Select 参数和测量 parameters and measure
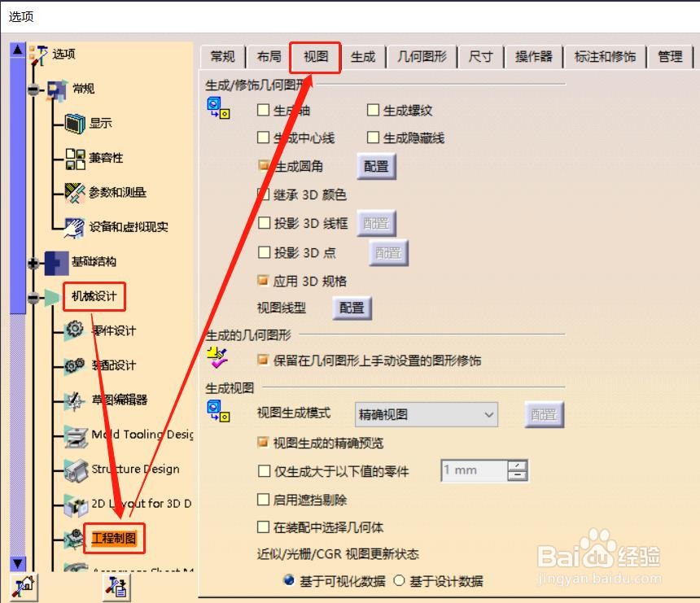The image size is (700, 603). (107, 193)
